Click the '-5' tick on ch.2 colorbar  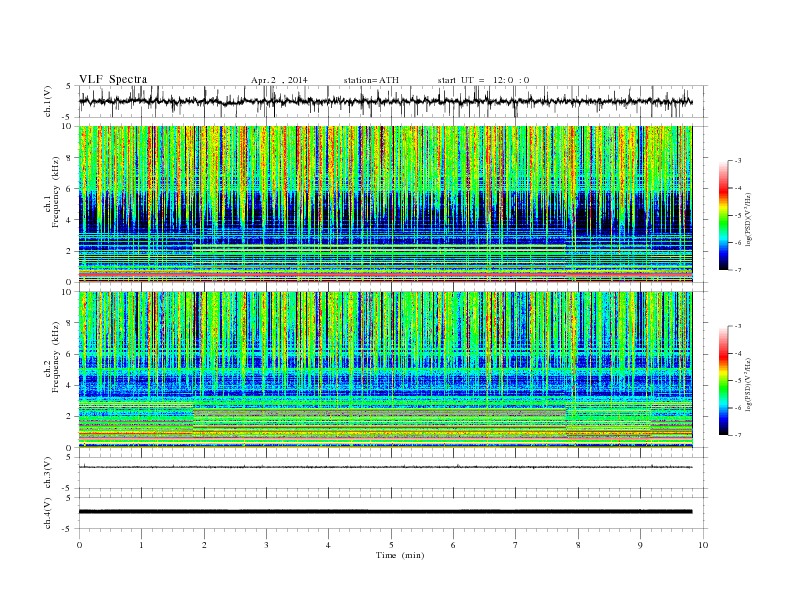coord(738,381)
